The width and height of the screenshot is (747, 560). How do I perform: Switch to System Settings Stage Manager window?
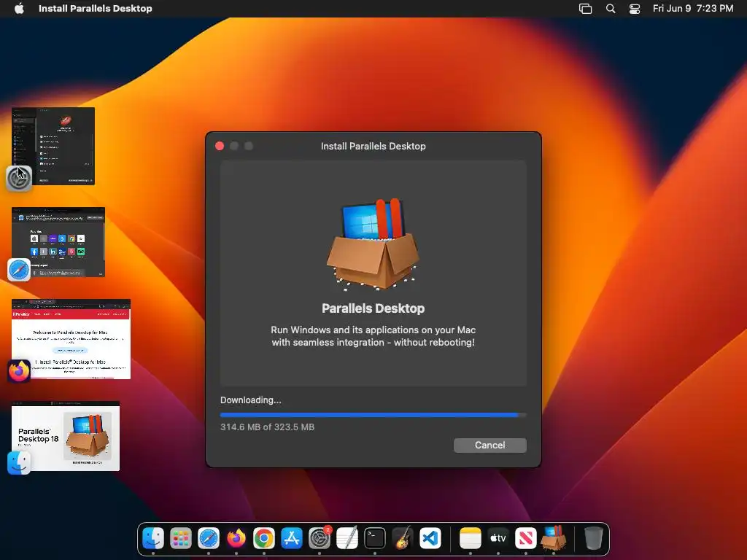[x=53, y=146]
